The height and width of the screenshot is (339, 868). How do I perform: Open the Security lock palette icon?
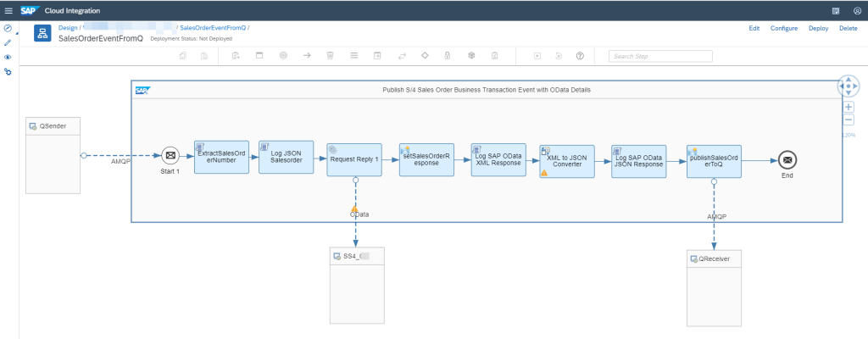(x=448, y=56)
